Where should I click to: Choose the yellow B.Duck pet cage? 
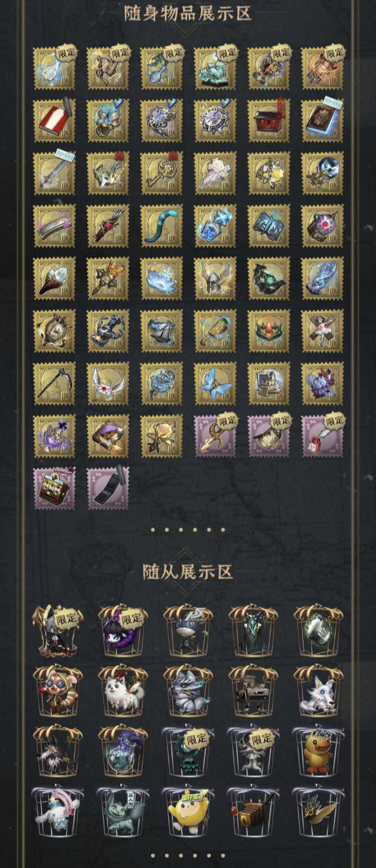click(x=319, y=751)
